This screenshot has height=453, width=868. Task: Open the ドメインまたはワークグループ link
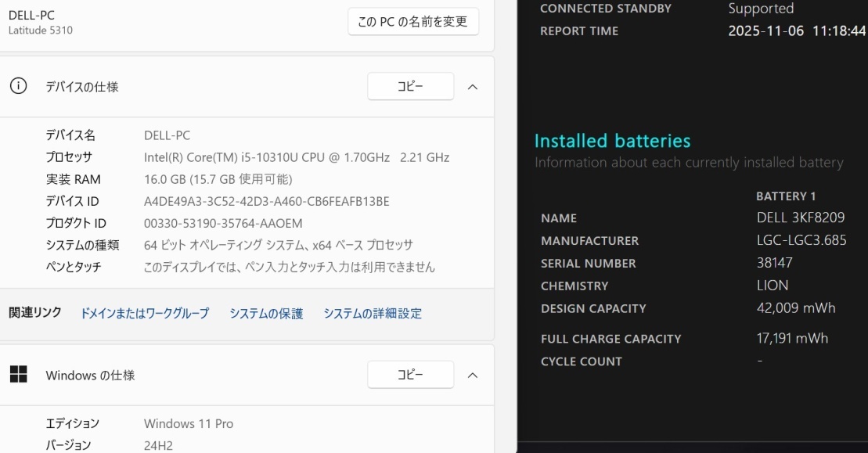145,314
